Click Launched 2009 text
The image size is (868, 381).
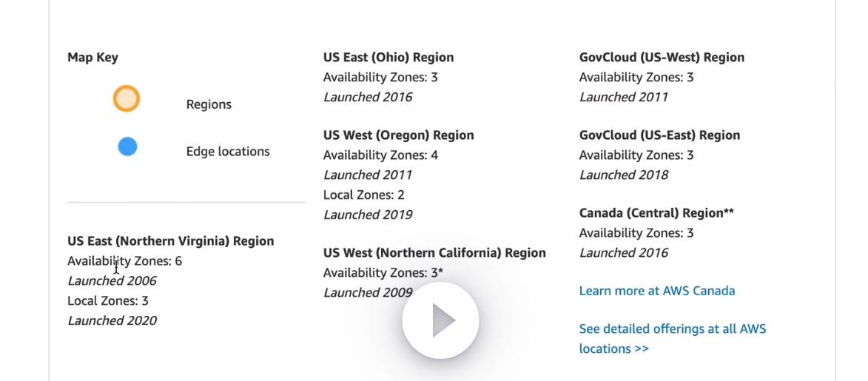coord(368,293)
